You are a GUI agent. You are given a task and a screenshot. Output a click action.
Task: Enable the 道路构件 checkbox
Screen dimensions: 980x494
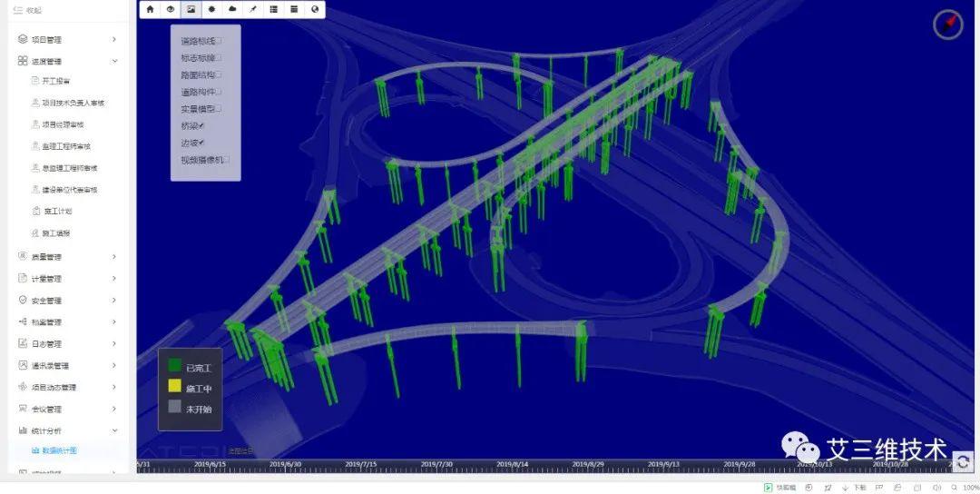coord(219,92)
